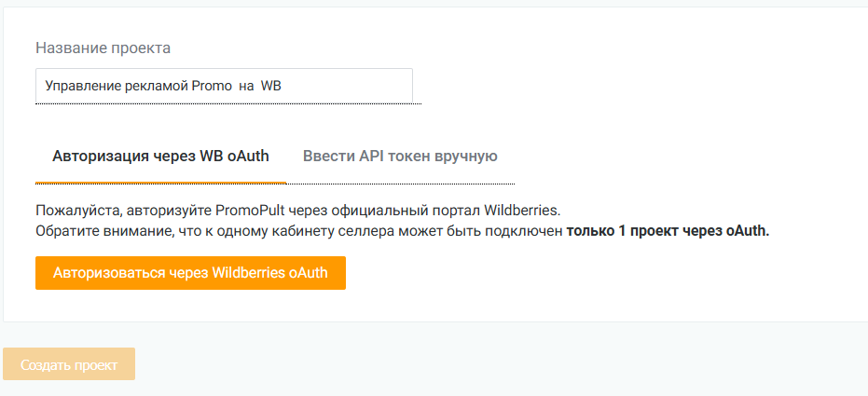Place cursor on word Promo in input

click(x=211, y=86)
